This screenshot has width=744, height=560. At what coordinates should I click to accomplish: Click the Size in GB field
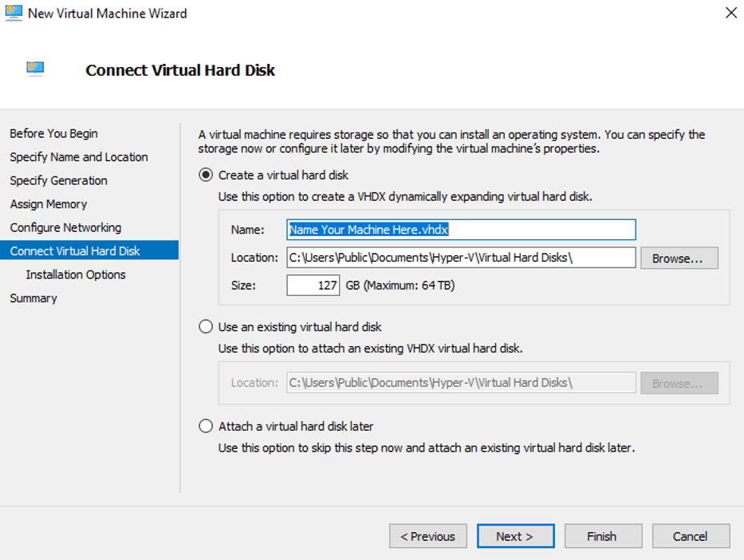(x=313, y=286)
